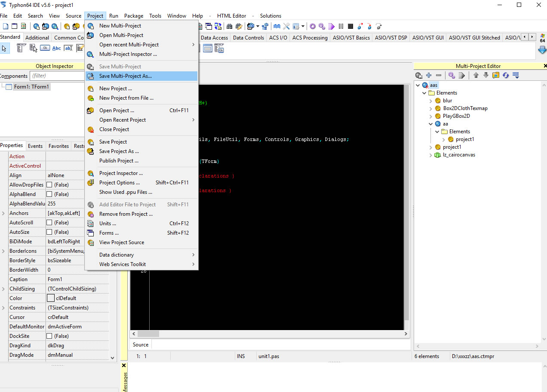
Task: Select the Abc label component in palette
Action: coord(56,48)
